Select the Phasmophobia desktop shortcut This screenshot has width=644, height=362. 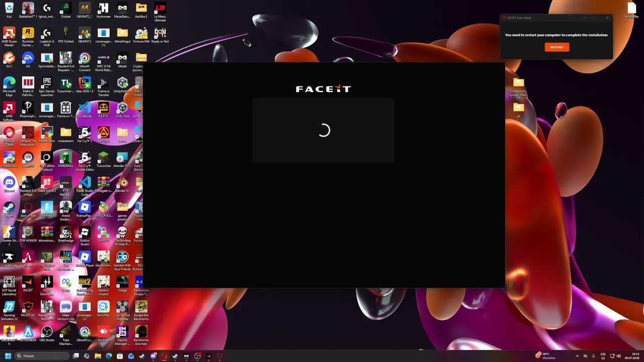[x=28, y=110]
